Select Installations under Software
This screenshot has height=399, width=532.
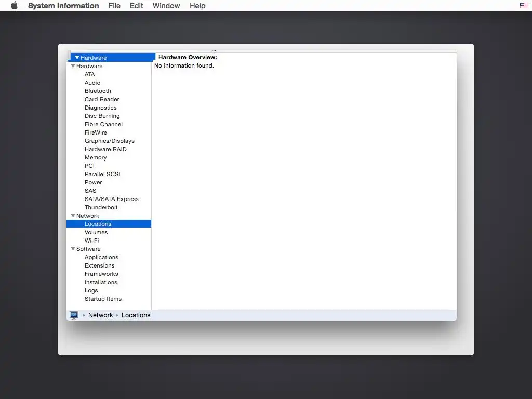tap(101, 282)
